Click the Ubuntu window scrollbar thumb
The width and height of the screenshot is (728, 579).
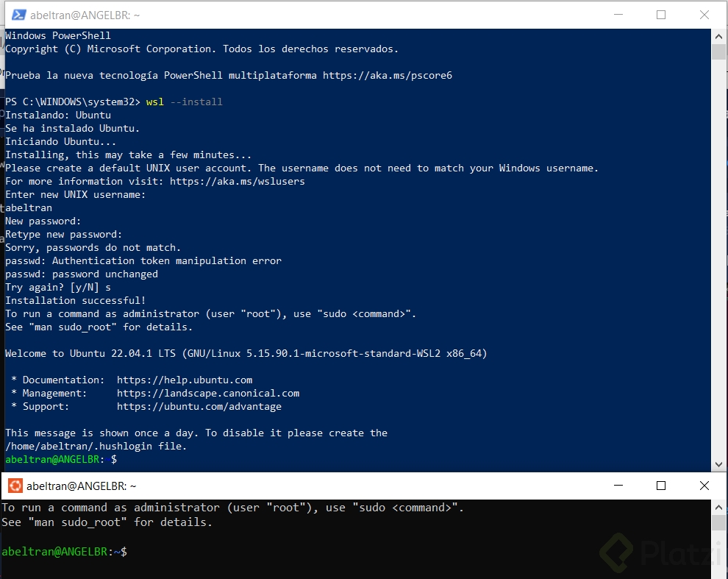pyautogui.click(x=718, y=523)
